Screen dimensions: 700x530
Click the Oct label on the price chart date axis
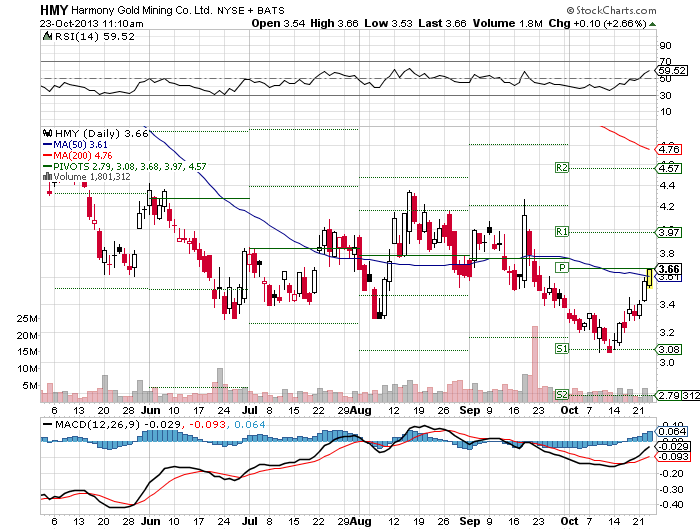click(570, 410)
